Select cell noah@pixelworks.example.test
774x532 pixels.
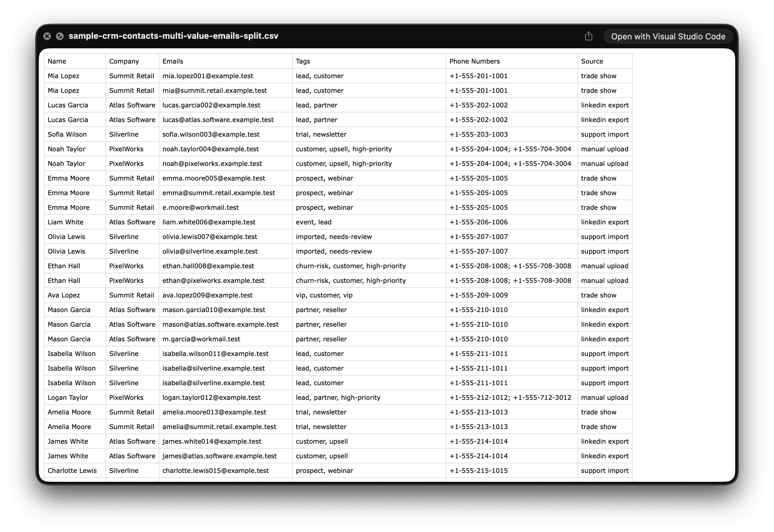pyautogui.click(x=226, y=164)
